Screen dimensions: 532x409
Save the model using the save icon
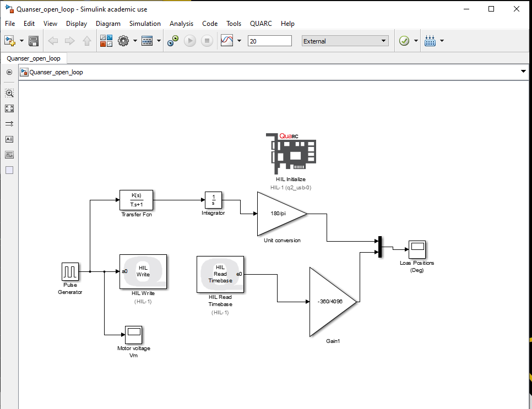(x=33, y=40)
